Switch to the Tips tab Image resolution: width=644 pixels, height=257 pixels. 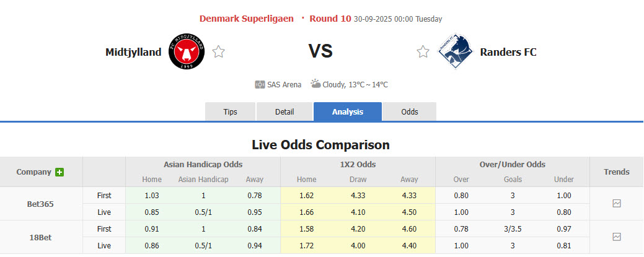(230, 112)
